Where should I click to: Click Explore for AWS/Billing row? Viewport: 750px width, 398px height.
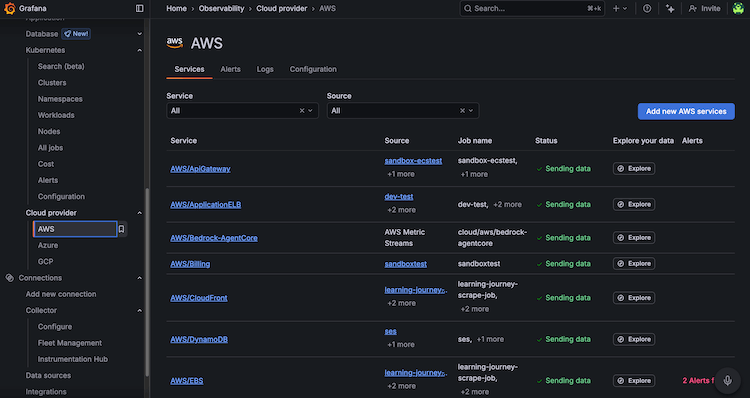point(634,264)
